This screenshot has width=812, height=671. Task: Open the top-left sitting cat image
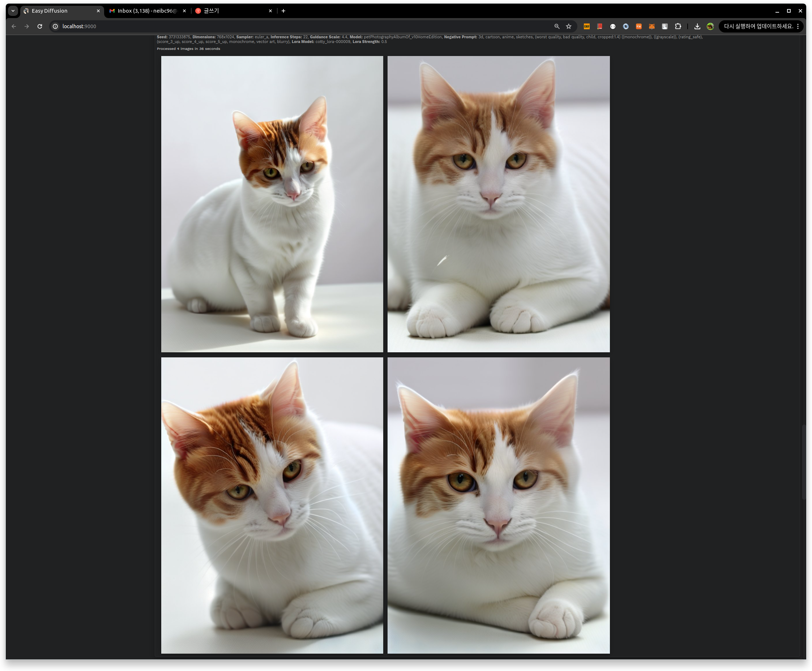pos(272,204)
